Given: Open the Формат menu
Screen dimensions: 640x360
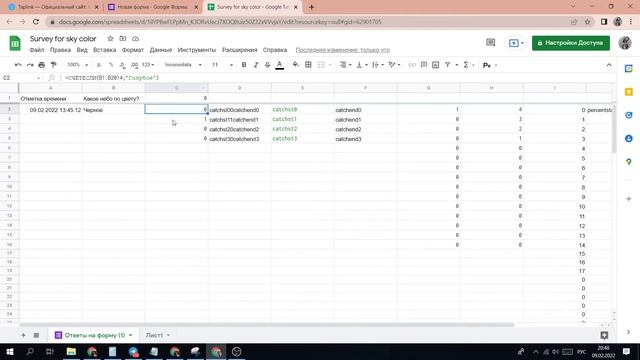Looking at the screenshot, I should (133, 50).
